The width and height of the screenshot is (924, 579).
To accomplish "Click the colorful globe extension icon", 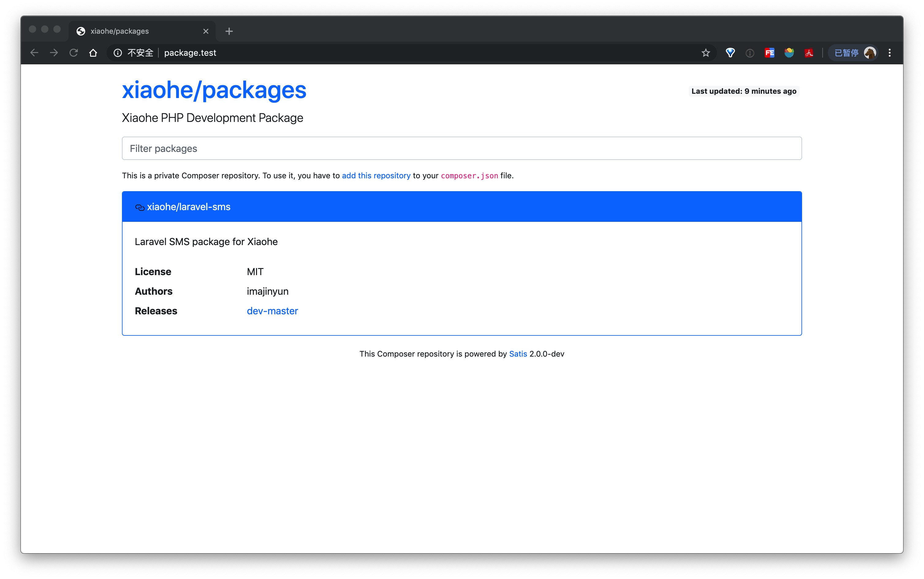I will click(789, 53).
